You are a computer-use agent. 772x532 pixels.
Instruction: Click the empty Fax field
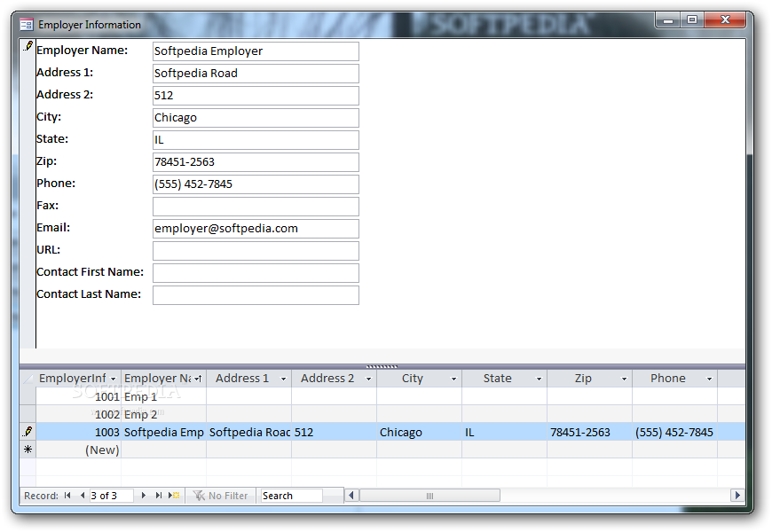click(256, 207)
